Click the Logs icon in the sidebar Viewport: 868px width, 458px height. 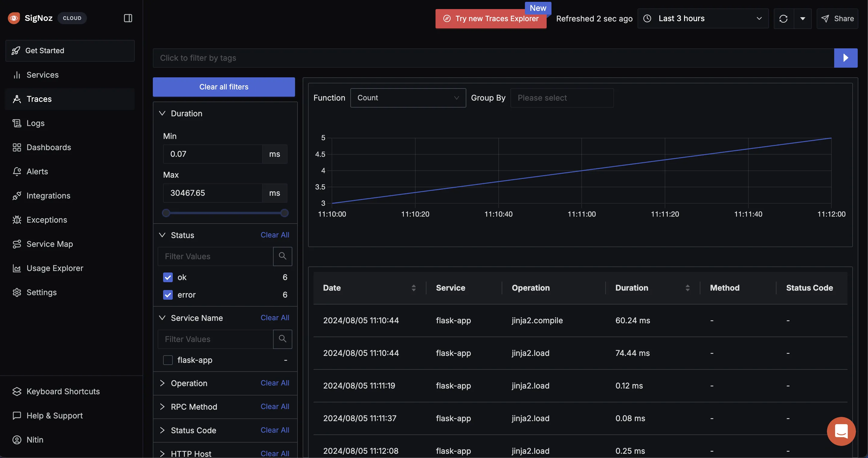17,123
